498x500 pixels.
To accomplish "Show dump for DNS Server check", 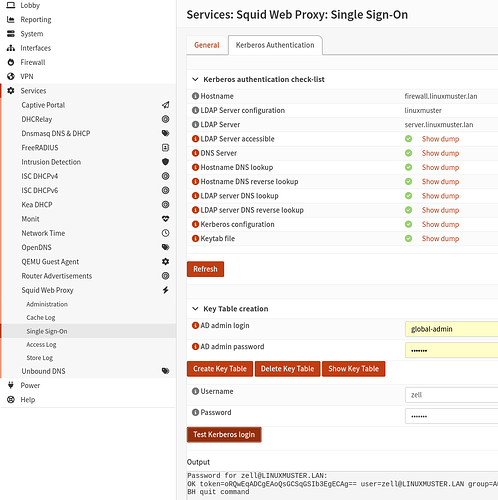I will pos(440,153).
